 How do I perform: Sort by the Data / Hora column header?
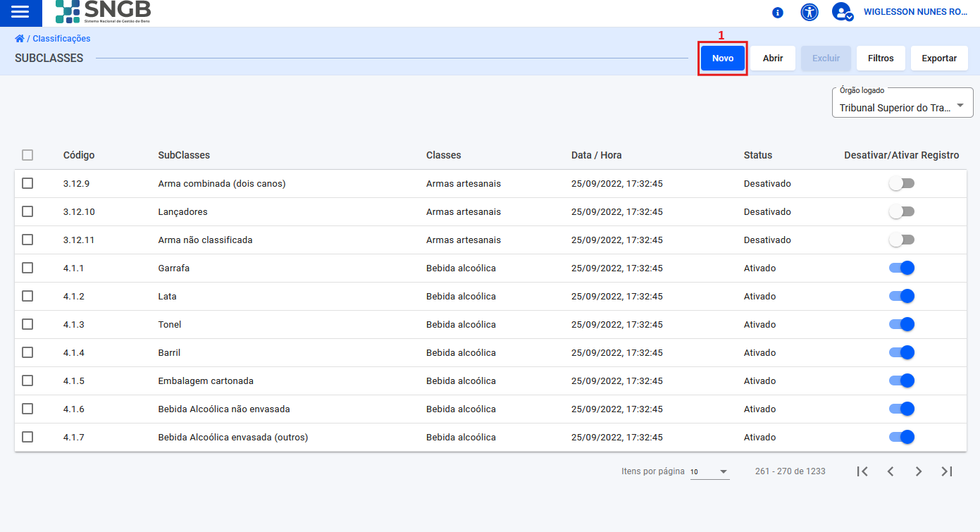(597, 155)
